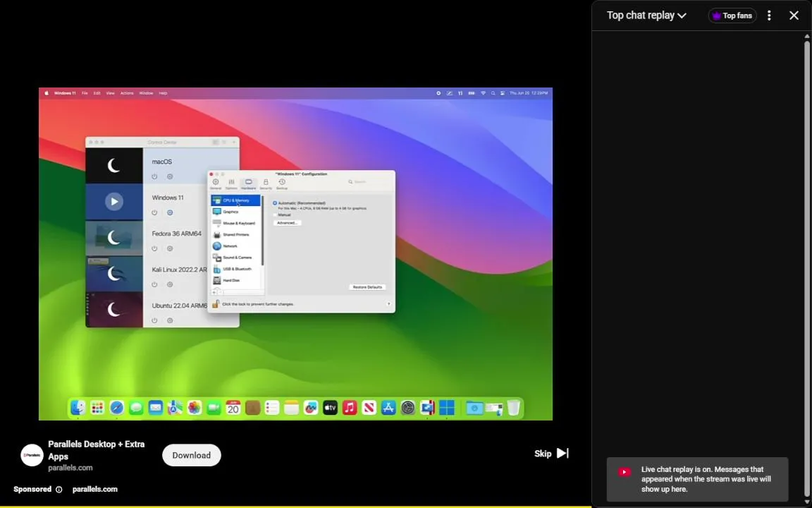The image size is (812, 508).
Task: Open App Store in the macOS dock
Action: (x=388, y=408)
